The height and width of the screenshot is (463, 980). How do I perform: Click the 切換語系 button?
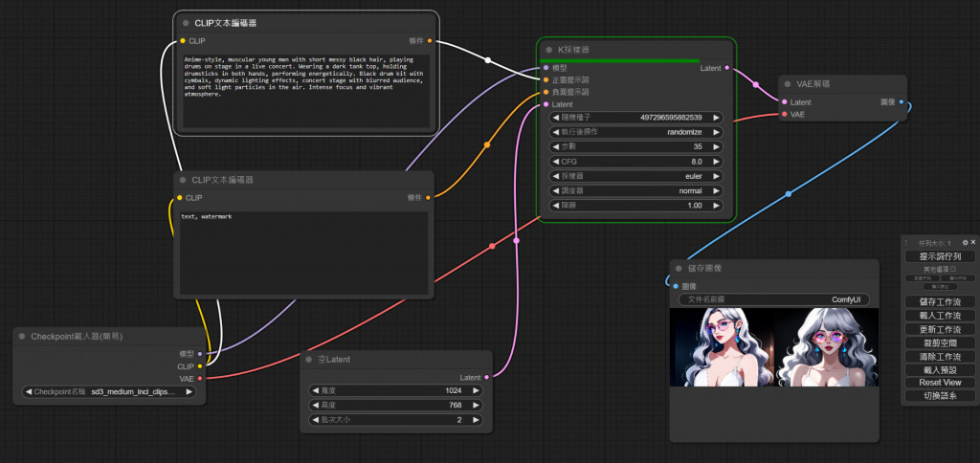point(940,395)
